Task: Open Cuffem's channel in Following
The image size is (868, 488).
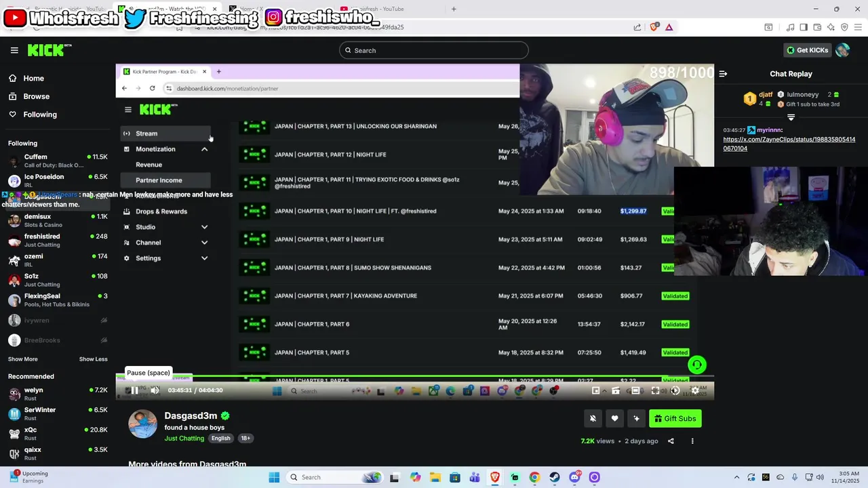Action: click(57, 161)
